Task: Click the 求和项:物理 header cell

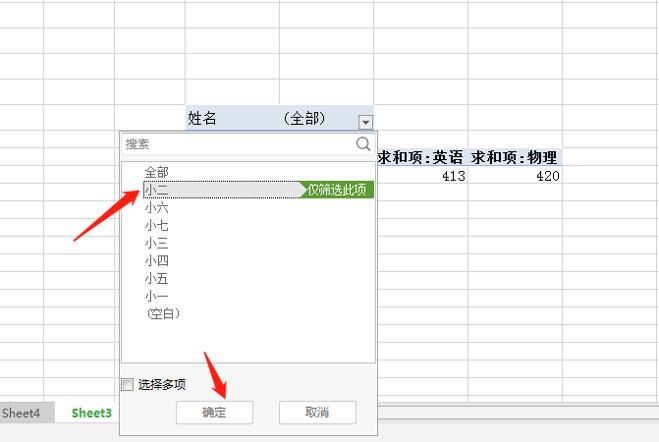Action: [x=515, y=157]
